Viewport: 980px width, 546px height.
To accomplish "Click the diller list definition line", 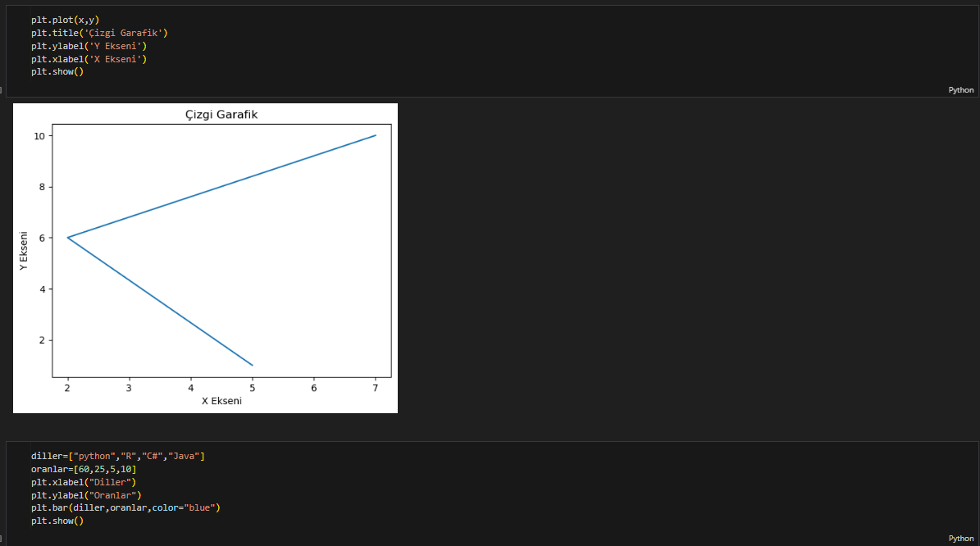I will pos(118,456).
